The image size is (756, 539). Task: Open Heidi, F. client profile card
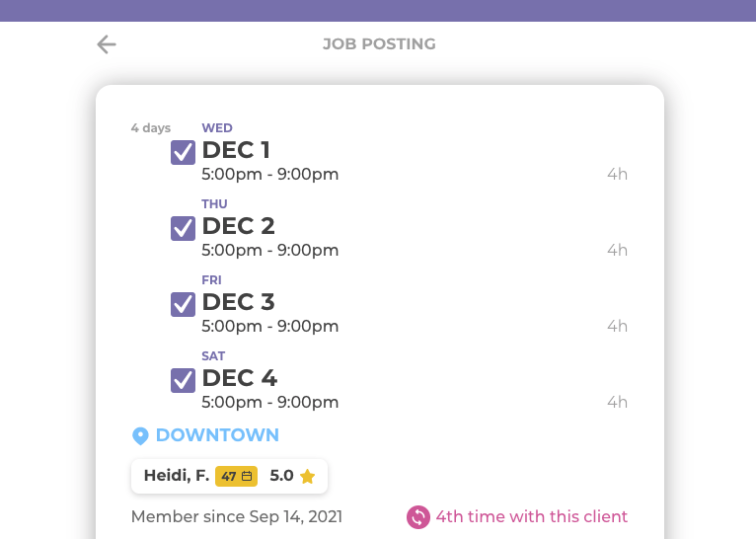[x=230, y=477]
